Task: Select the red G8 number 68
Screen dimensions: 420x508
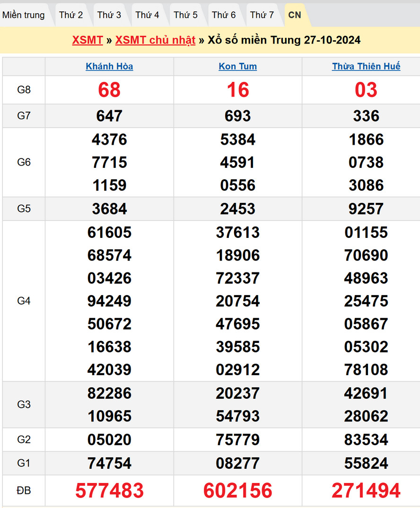Action: (x=109, y=90)
